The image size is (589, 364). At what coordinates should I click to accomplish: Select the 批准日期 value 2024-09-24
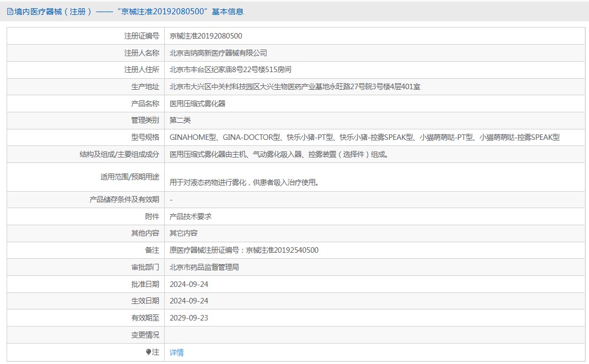point(188,284)
